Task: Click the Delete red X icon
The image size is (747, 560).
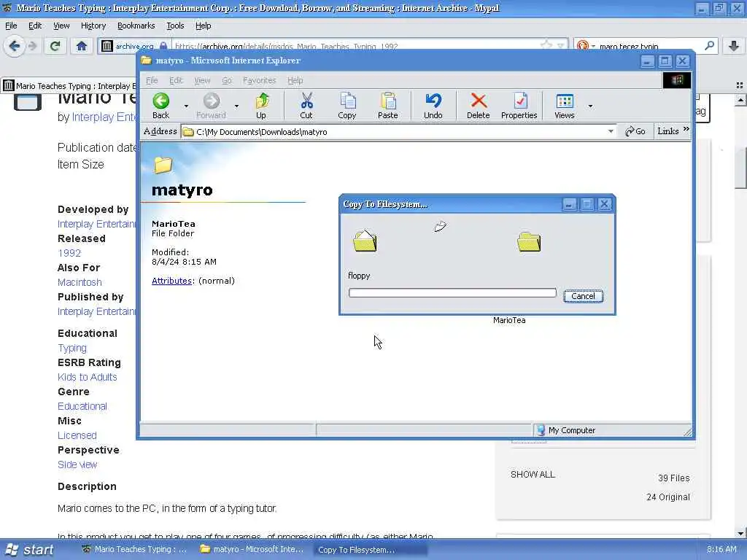Action: [x=479, y=105]
